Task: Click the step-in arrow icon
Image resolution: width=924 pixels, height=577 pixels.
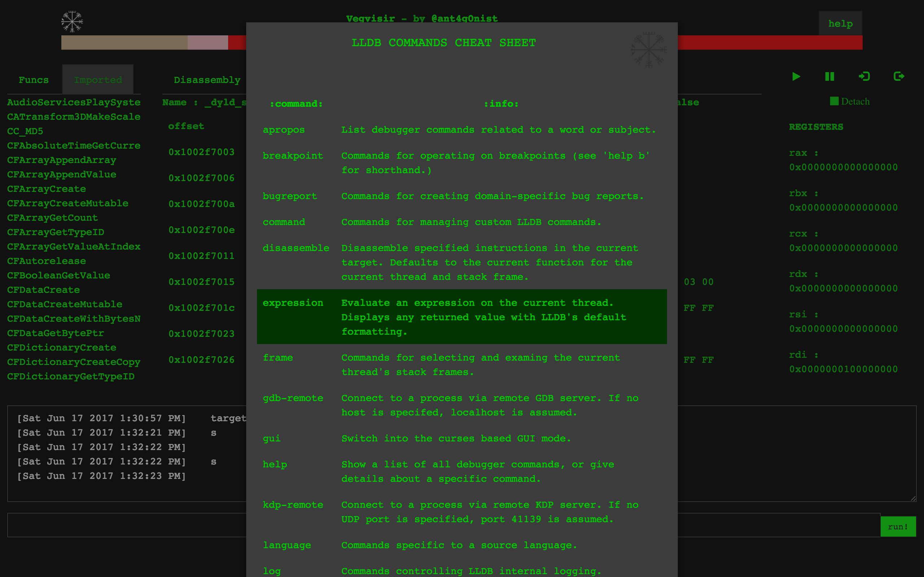Action: click(864, 77)
